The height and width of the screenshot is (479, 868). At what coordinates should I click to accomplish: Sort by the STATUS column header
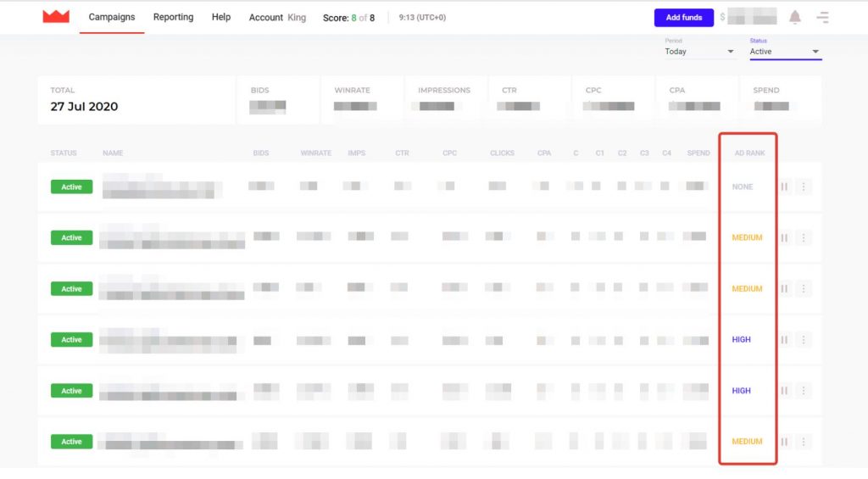point(64,153)
